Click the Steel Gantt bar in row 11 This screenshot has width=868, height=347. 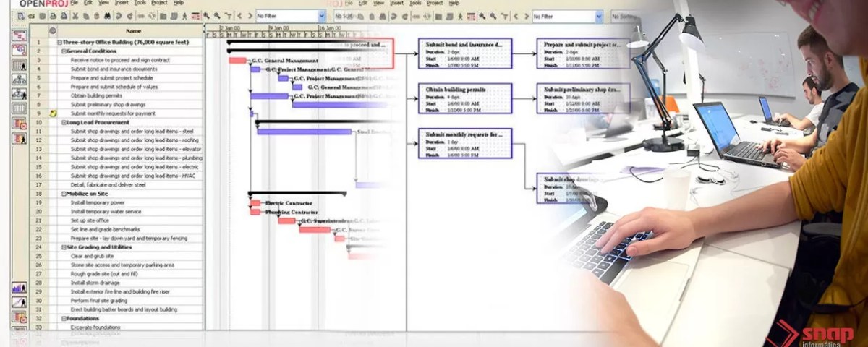(x=305, y=132)
